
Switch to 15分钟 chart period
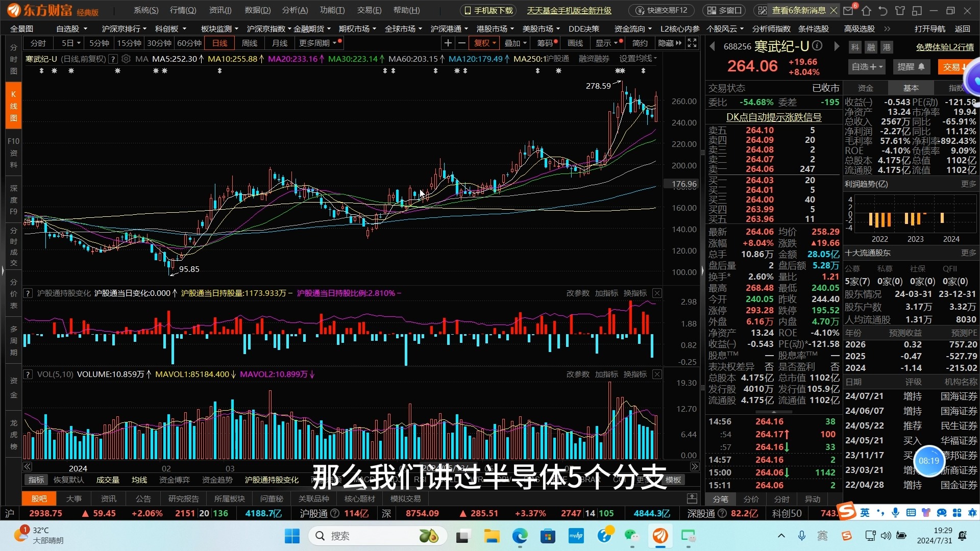coord(129,43)
